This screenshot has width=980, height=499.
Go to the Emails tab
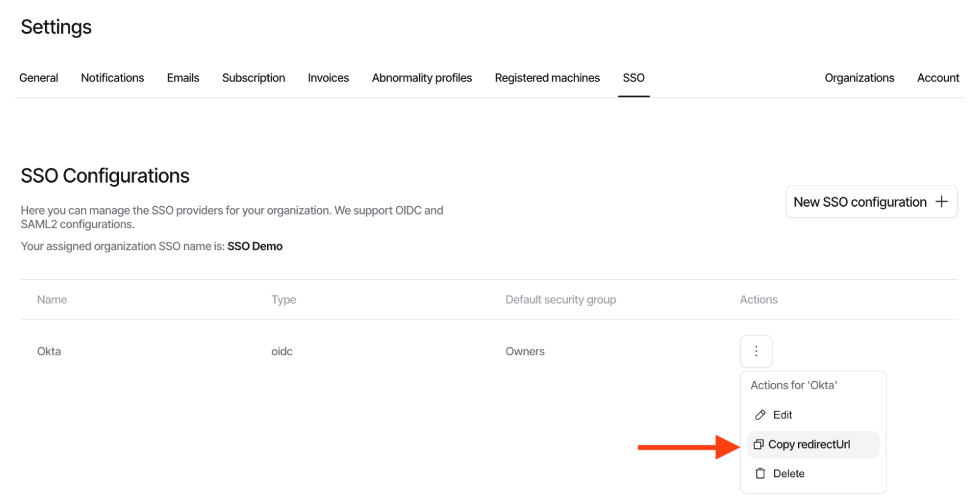183,78
